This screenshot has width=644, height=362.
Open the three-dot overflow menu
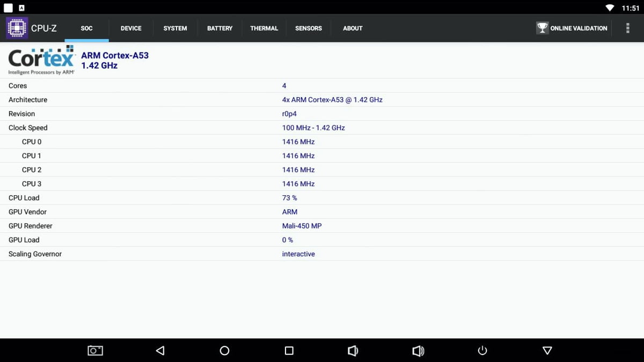click(x=627, y=28)
